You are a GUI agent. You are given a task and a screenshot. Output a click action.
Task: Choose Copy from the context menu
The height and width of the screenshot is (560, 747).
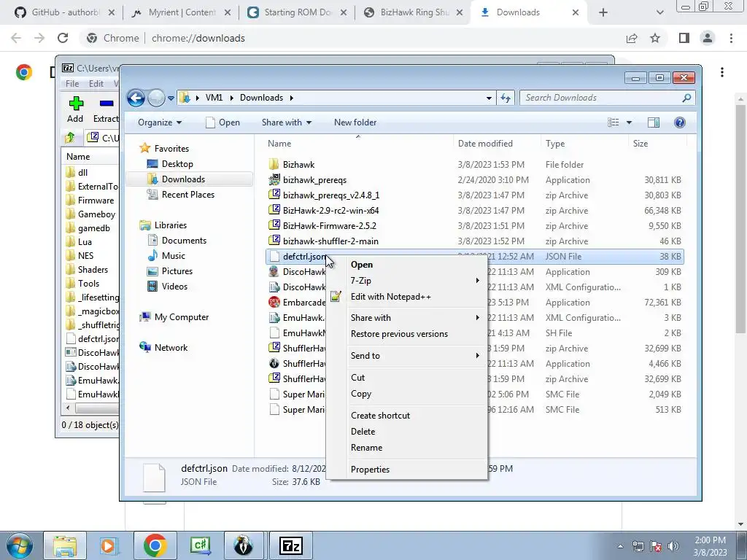360,394
